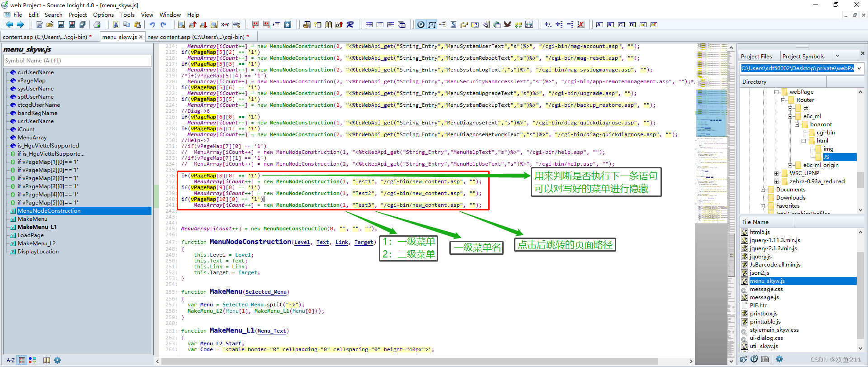The width and height of the screenshot is (868, 367).
Task: Toggle the Context Window toolbar button
Action: (432, 24)
